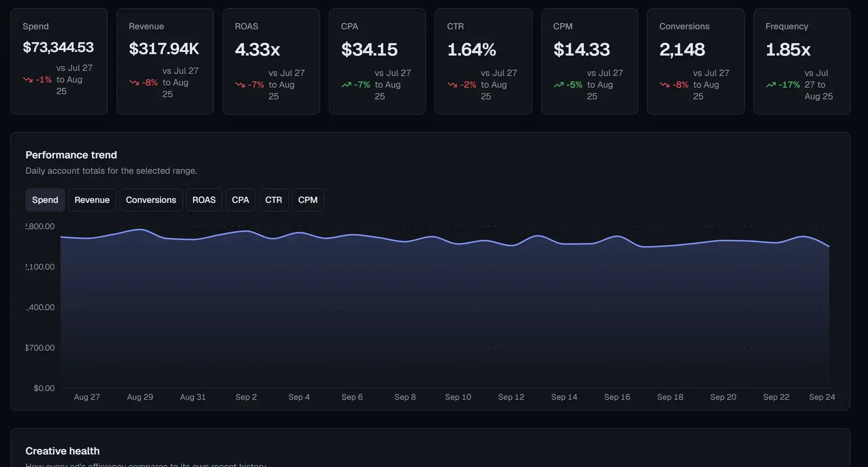Click the green trend arrow in CPM card
The width and height of the screenshot is (868, 467).
[x=558, y=85]
